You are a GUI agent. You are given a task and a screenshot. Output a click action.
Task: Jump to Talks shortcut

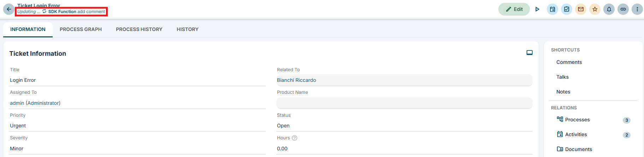click(562, 77)
